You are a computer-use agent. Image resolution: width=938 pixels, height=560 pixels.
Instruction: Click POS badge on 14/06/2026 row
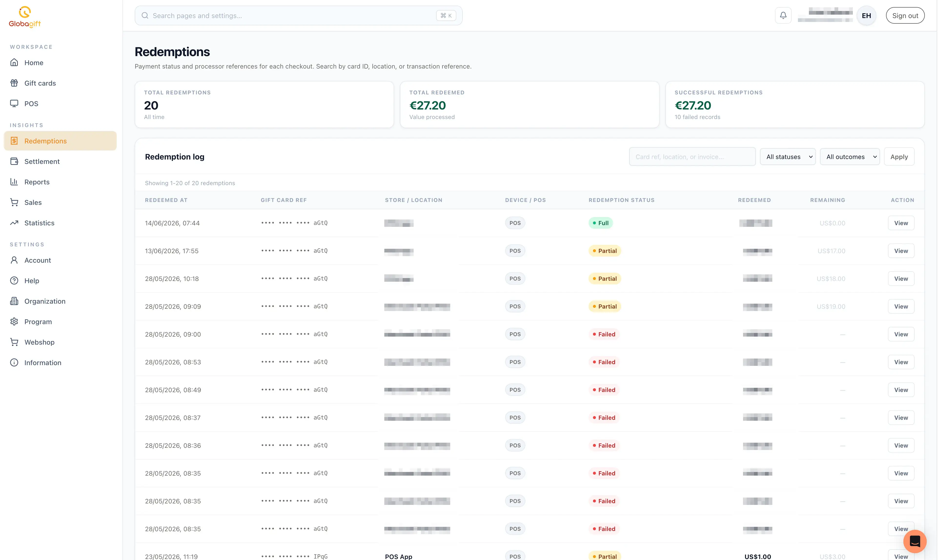click(x=515, y=223)
